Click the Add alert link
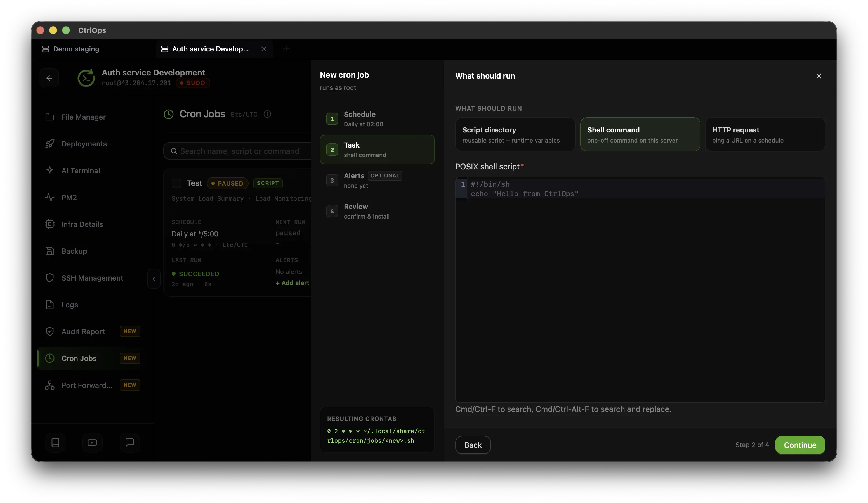The height and width of the screenshot is (503, 868). [x=293, y=283]
